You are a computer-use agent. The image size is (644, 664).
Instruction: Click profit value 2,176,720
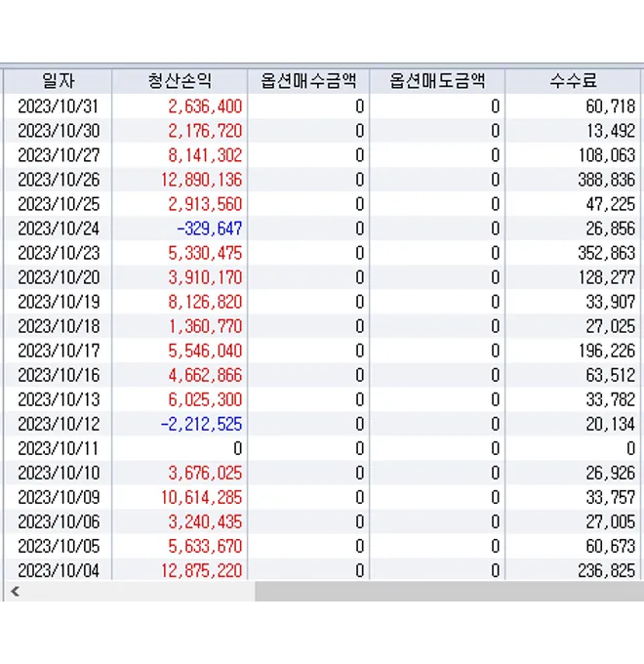pyautogui.click(x=205, y=131)
